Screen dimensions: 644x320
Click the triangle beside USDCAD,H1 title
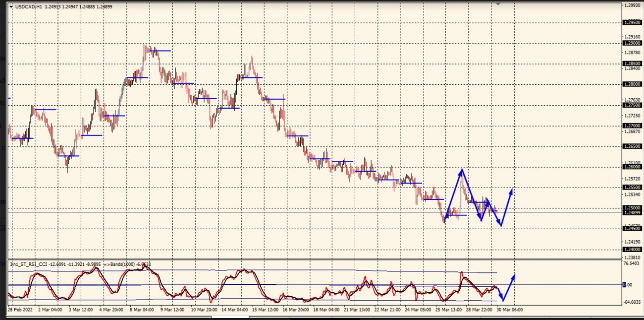pyautogui.click(x=11, y=7)
